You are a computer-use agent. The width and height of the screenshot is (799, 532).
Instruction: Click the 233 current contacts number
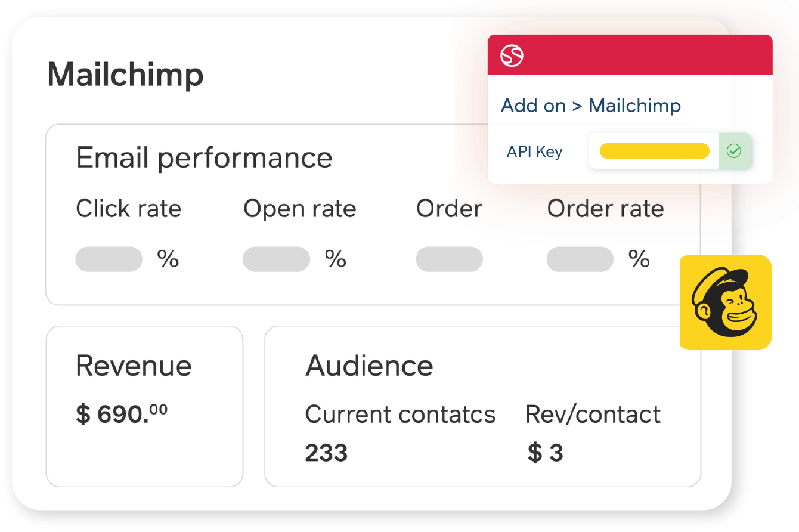tap(326, 453)
